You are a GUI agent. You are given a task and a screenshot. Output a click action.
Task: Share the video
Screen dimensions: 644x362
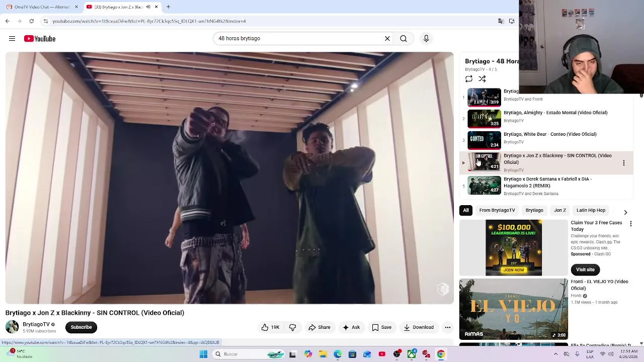tap(319, 327)
